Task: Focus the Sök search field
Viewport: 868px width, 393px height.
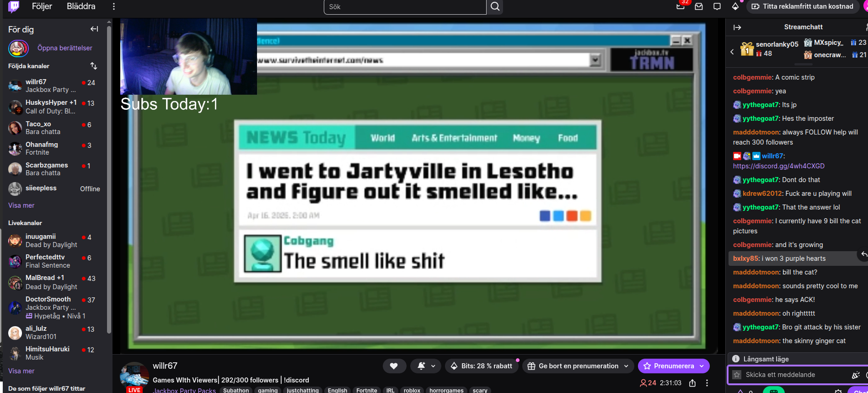Action: coord(405,7)
